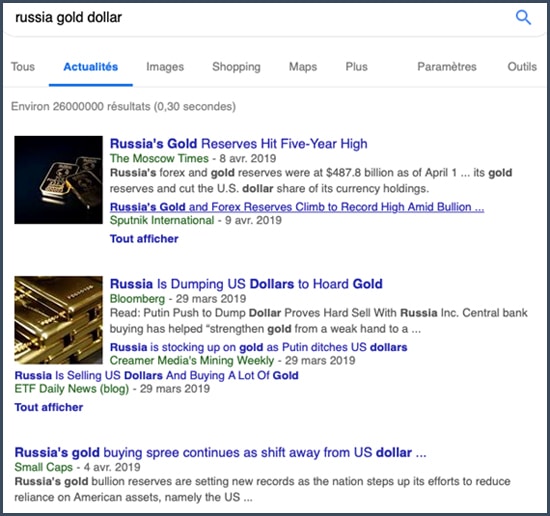
Task: Expand the Plus menu
Action: click(x=356, y=67)
